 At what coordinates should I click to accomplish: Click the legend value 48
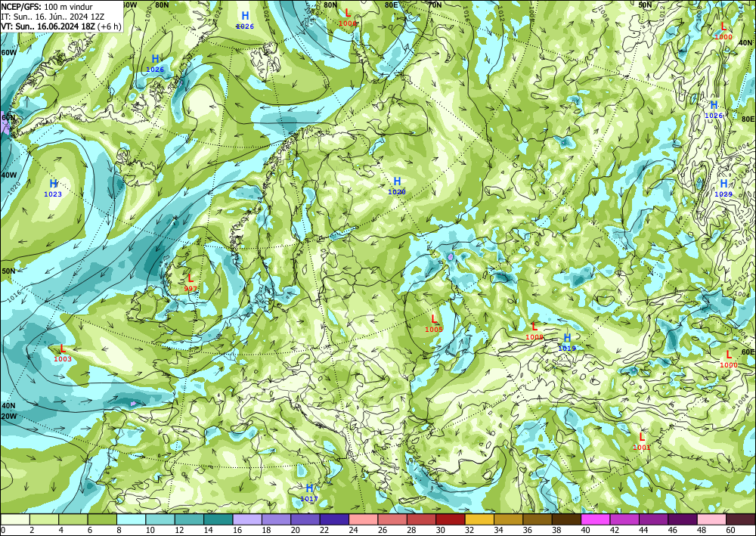(702, 531)
